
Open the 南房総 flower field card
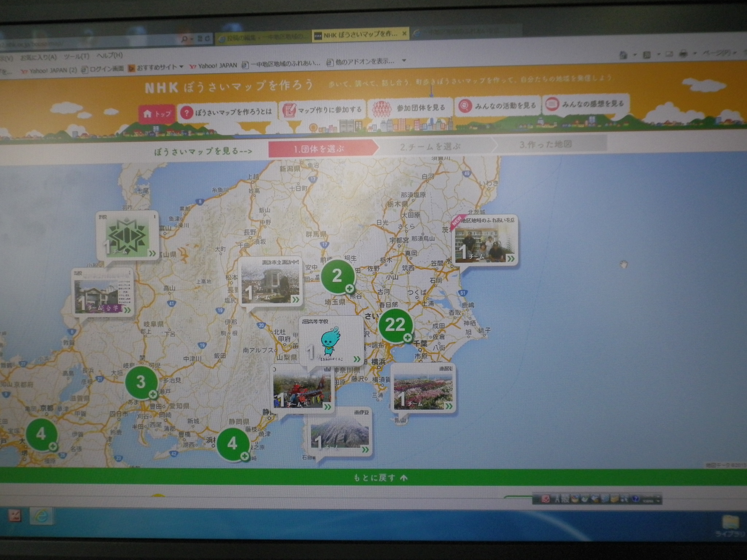[x=423, y=388]
